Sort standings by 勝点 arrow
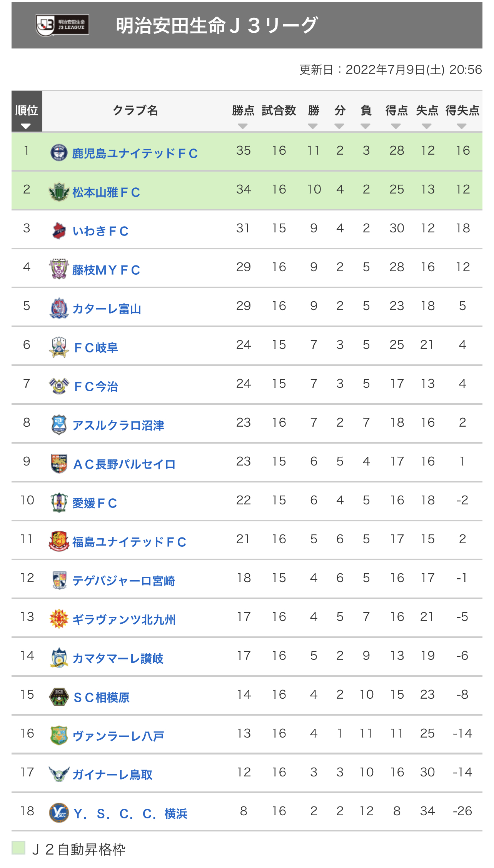Image resolution: width=494 pixels, height=868 pixels. tap(243, 126)
